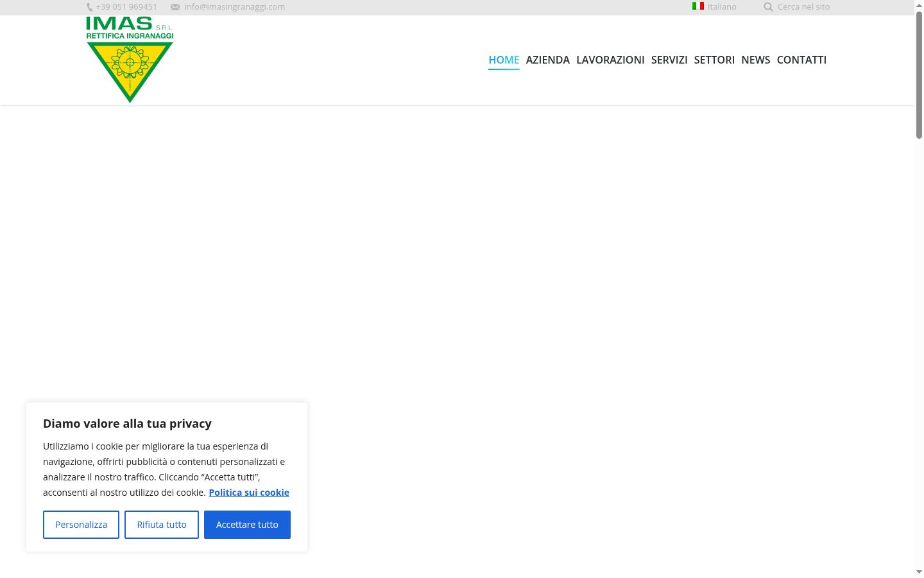The width and height of the screenshot is (924, 578).
Task: Click the Personalizza cookie button
Action: [x=81, y=525]
